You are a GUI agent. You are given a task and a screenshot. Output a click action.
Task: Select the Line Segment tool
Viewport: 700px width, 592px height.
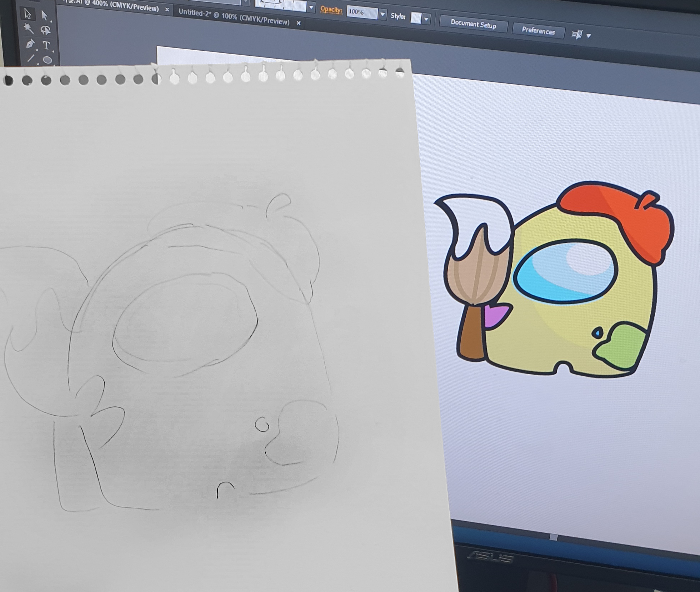(x=31, y=58)
